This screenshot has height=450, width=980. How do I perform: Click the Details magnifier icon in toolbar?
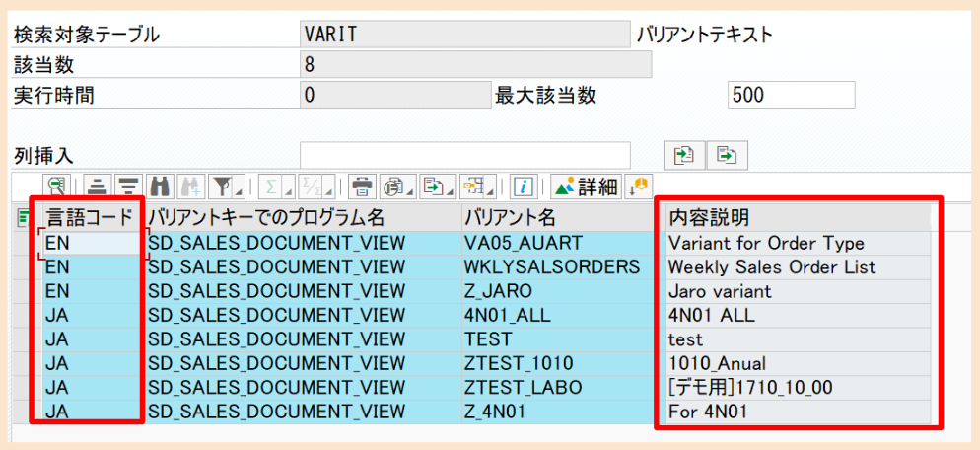click(56, 186)
